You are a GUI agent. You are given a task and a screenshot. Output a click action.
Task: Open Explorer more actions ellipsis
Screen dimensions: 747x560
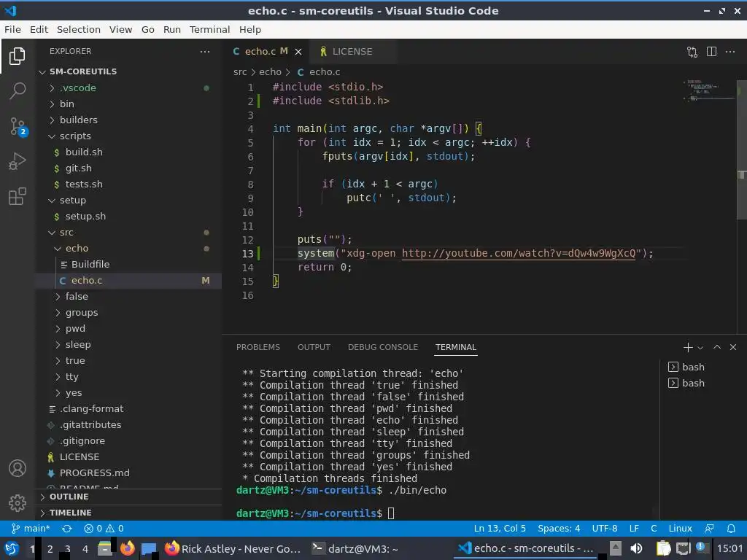point(205,52)
